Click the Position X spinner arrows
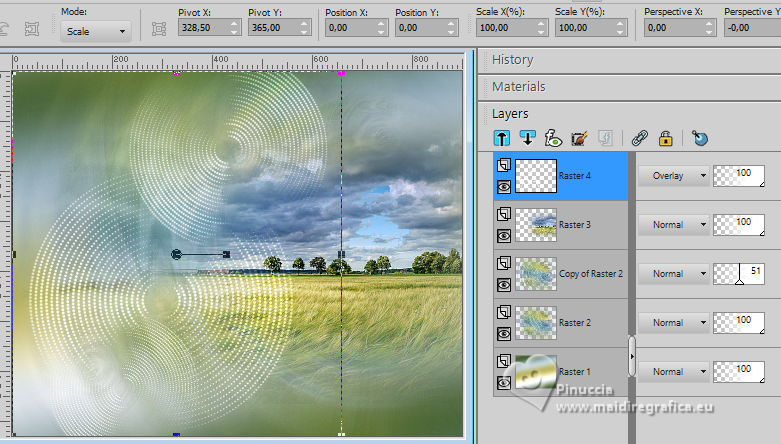781x444 pixels. (x=382, y=28)
